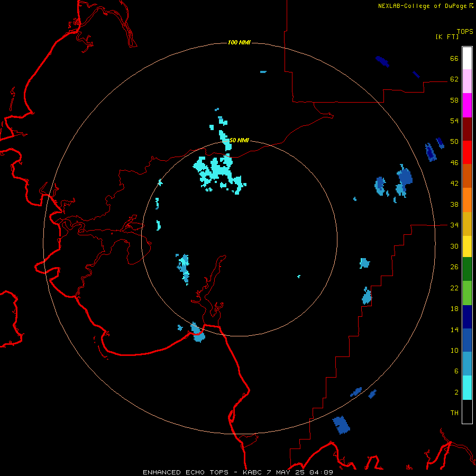
Task: Click the ENHANCED ECHO TOPS product caption
Action: [x=186, y=472]
